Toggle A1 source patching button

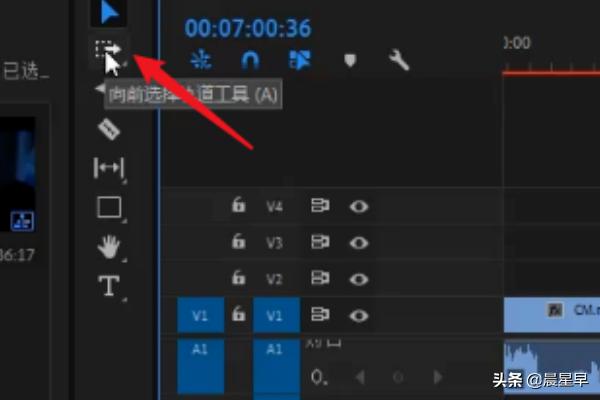(201, 366)
